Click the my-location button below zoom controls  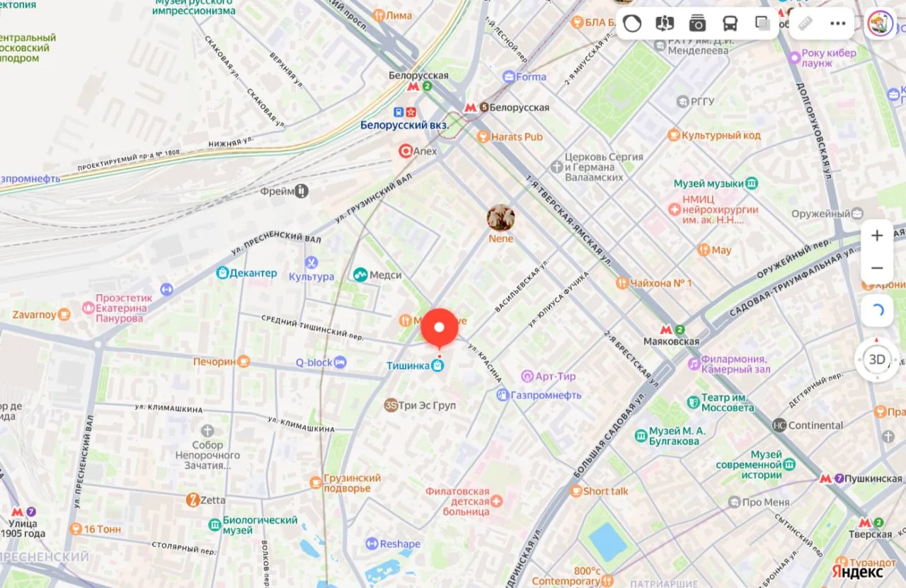pos(877,311)
